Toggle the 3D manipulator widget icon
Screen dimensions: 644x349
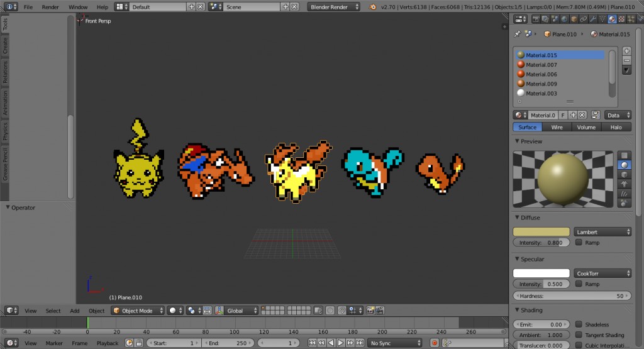click(x=219, y=311)
